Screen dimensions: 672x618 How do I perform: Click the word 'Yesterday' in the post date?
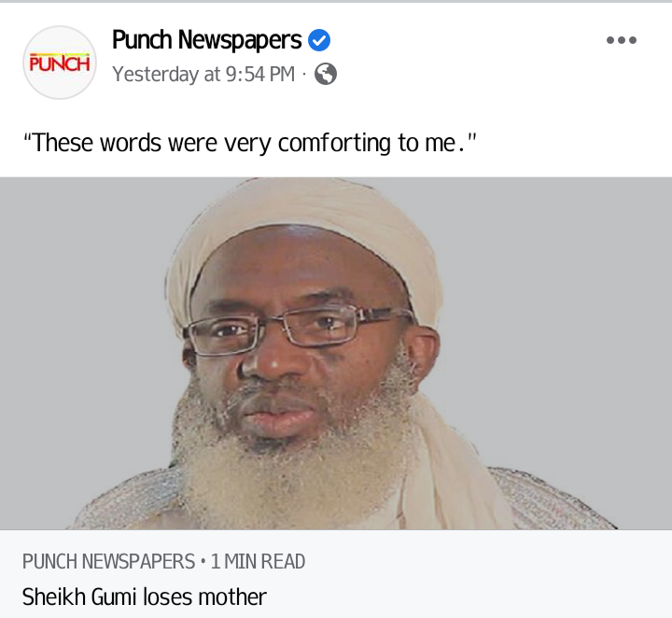click(155, 74)
